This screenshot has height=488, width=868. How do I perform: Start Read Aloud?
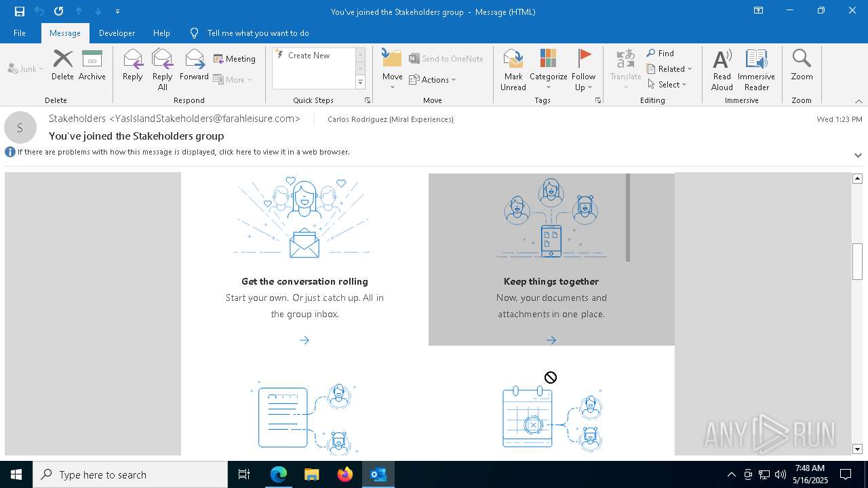(x=722, y=70)
